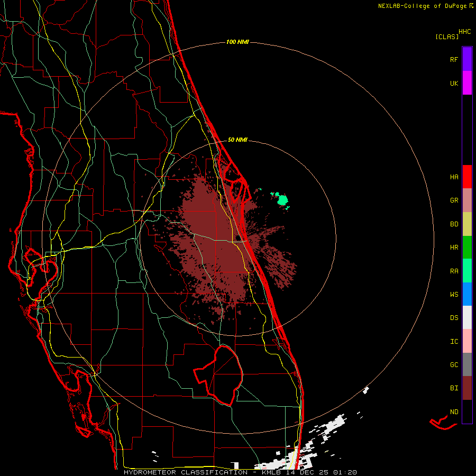The width and height of the screenshot is (476, 476).
Task: Click the IC legend label
Action: click(454, 342)
